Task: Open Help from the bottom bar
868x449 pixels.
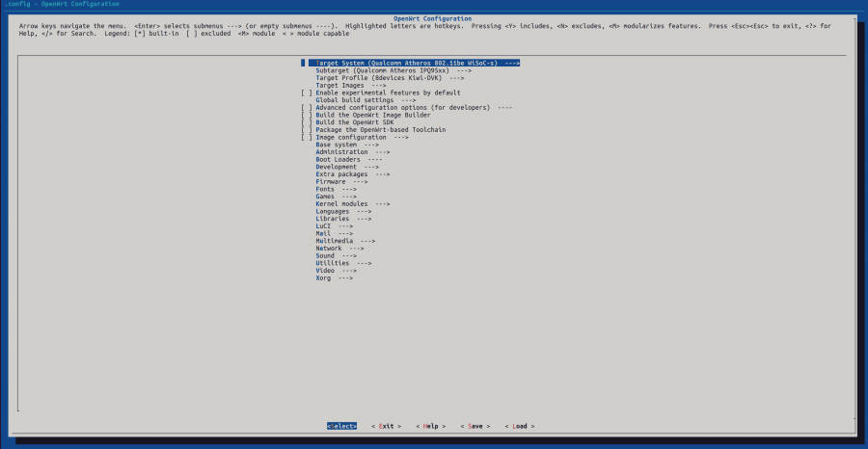Action: (431, 426)
